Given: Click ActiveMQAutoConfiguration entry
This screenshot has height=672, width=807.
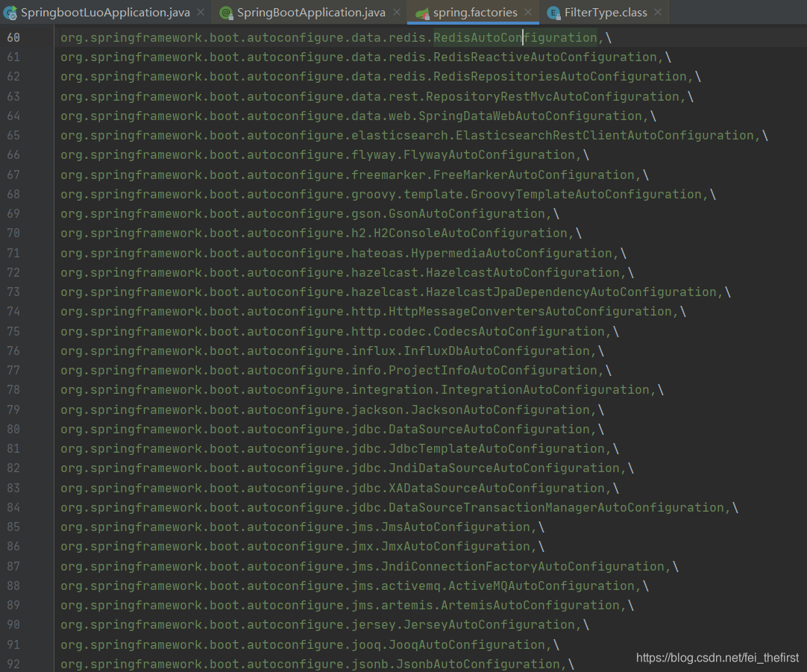Looking at the screenshot, I should [541, 585].
